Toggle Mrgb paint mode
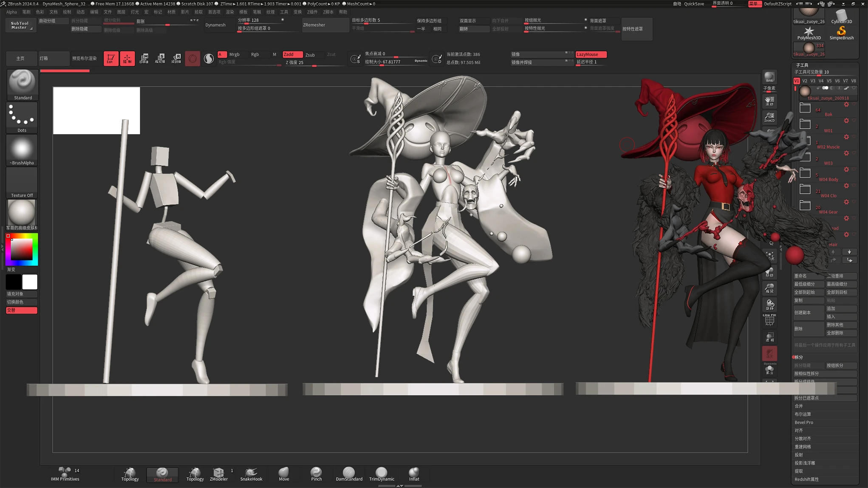Viewport: 868px width, 488px height. [235, 54]
